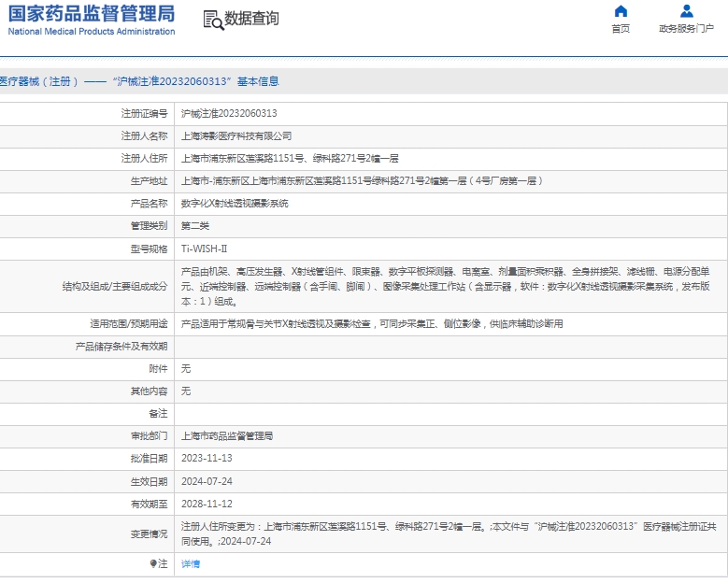This screenshot has height=583, width=728.
Task: Click the 适用范围 intended use text
Action: pyautogui.click(x=372, y=324)
